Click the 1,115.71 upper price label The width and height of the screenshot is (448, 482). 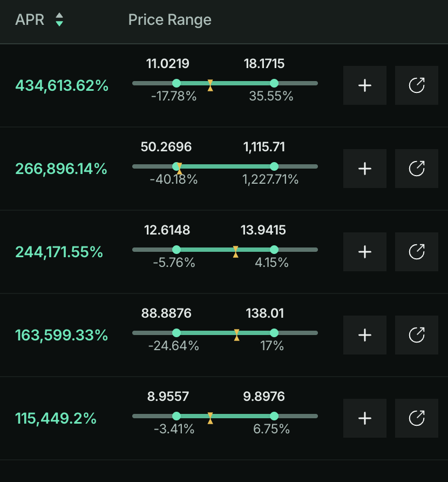(264, 147)
